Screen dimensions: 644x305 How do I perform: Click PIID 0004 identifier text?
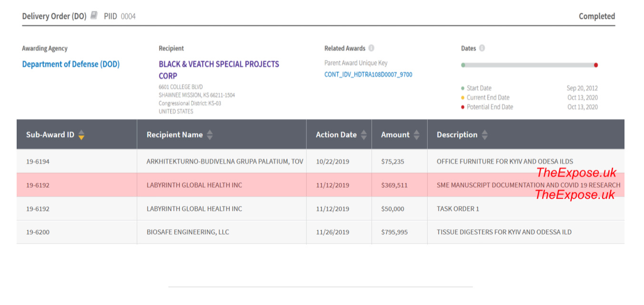pyautogui.click(x=120, y=16)
